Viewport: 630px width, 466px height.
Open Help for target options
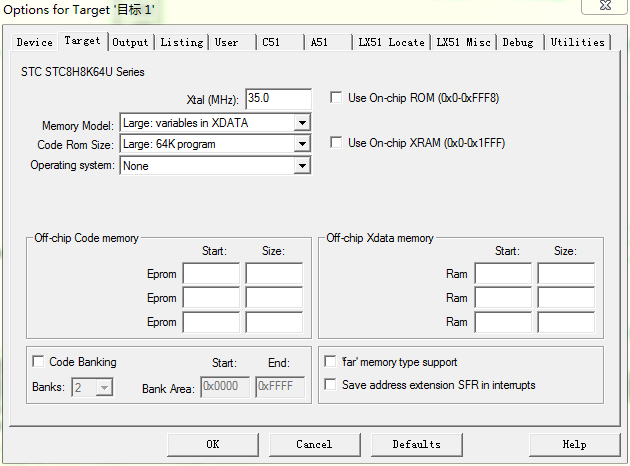(575, 444)
